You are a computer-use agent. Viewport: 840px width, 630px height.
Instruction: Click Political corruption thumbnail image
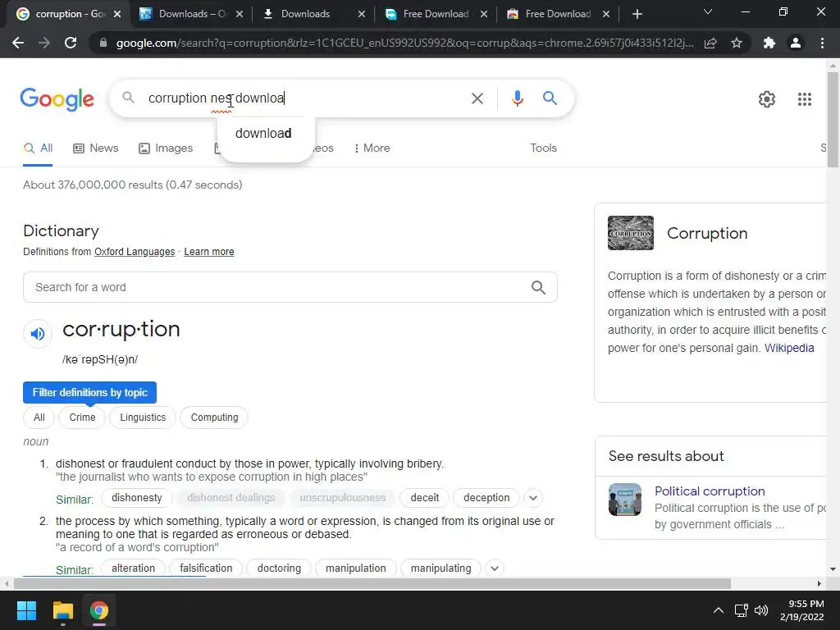click(624, 500)
